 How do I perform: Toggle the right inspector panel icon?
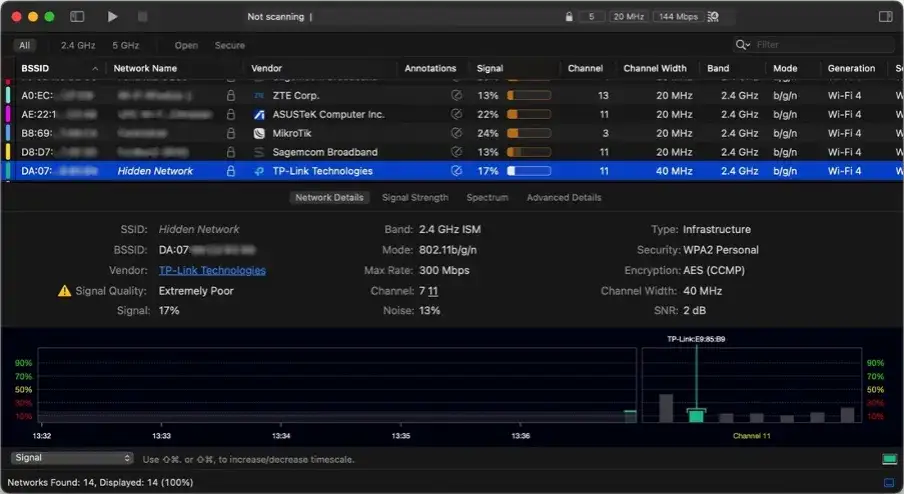coord(885,17)
